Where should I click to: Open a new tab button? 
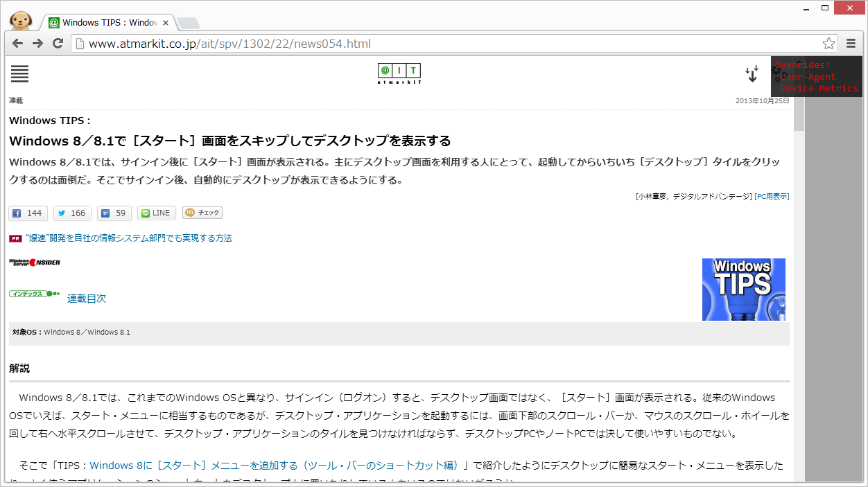pyautogui.click(x=188, y=23)
